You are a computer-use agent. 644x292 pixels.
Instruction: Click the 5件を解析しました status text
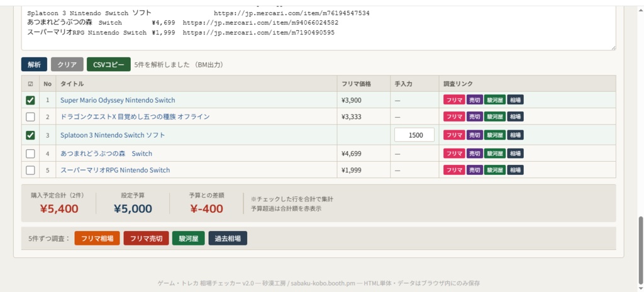click(179, 65)
